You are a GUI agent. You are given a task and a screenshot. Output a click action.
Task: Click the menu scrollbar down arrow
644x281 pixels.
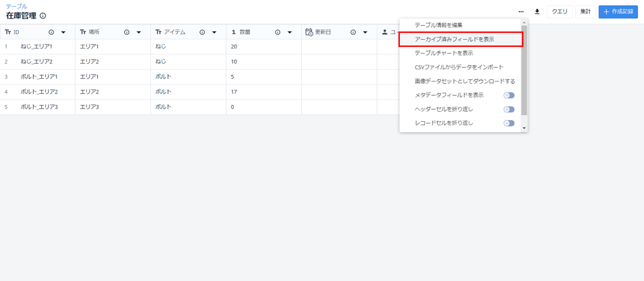pyautogui.click(x=524, y=128)
